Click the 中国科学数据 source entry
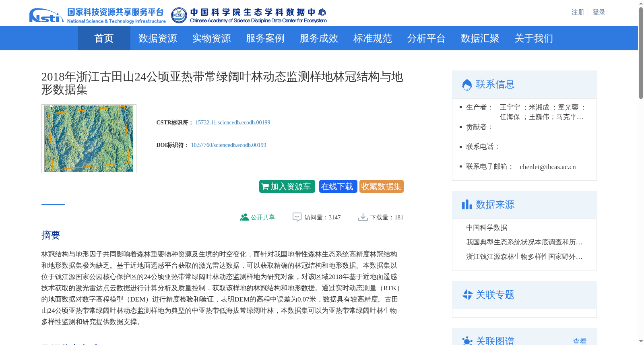 pyautogui.click(x=487, y=228)
